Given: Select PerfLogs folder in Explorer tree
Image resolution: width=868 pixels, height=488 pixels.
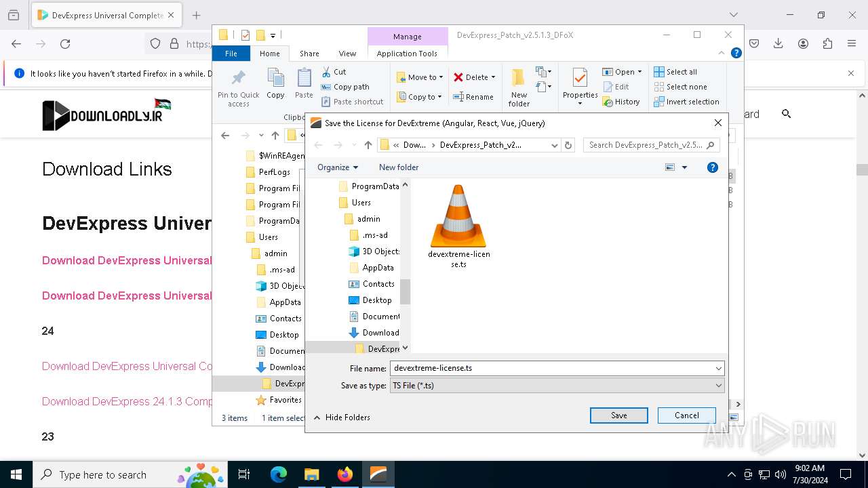Looking at the screenshot, I should pos(269,172).
